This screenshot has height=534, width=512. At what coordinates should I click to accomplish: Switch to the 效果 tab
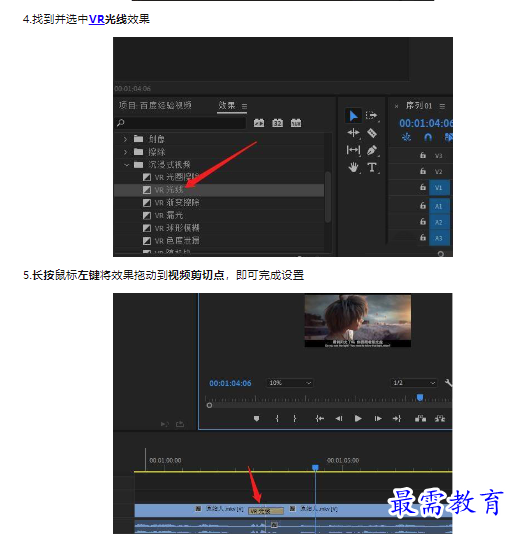click(x=227, y=105)
